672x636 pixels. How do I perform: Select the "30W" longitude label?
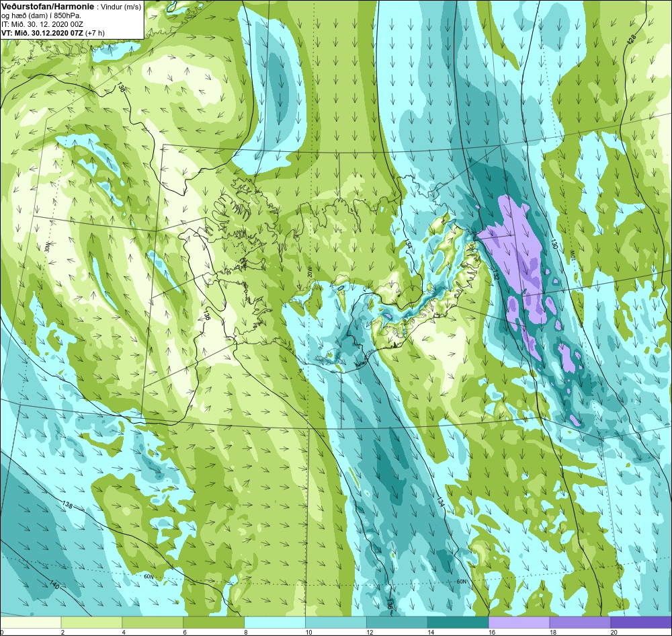[x=47, y=247]
